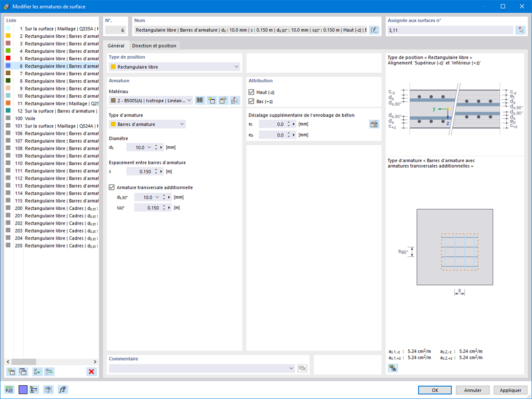Click the list horizontal scrollbar right arrow
Screen dimensions: 532x399
coord(95,362)
